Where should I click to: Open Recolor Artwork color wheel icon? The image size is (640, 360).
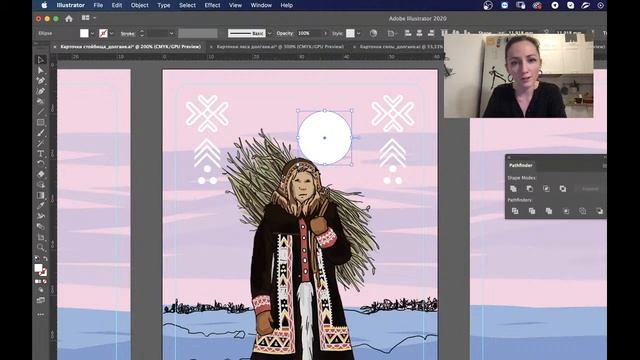click(x=373, y=33)
